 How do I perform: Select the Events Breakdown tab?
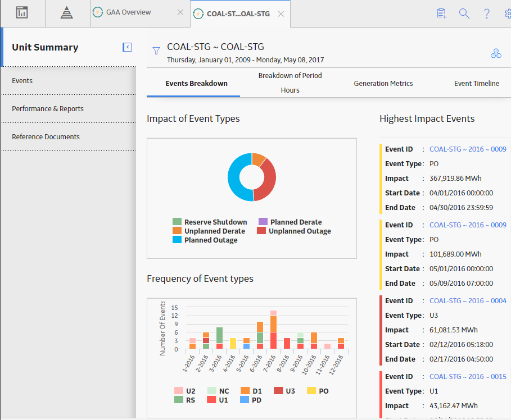click(197, 83)
